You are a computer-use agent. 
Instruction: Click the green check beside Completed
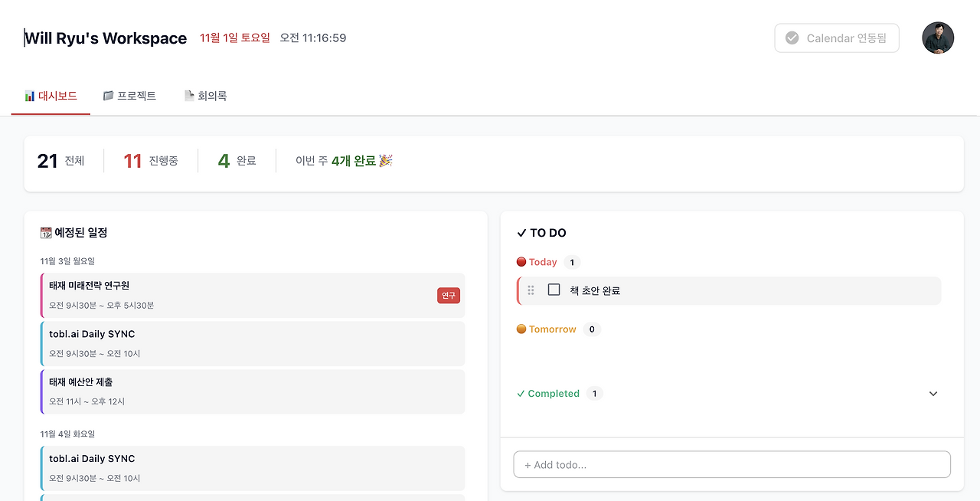pyautogui.click(x=521, y=393)
